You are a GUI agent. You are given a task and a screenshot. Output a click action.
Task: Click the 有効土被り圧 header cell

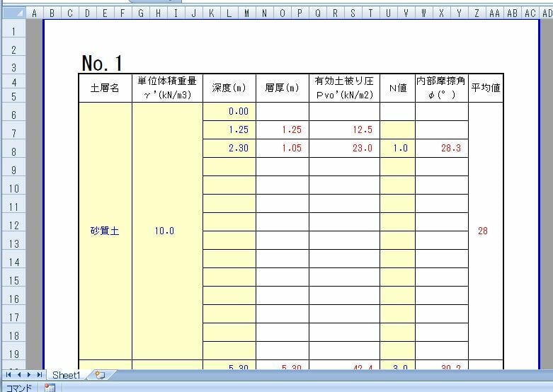pyautogui.click(x=344, y=88)
